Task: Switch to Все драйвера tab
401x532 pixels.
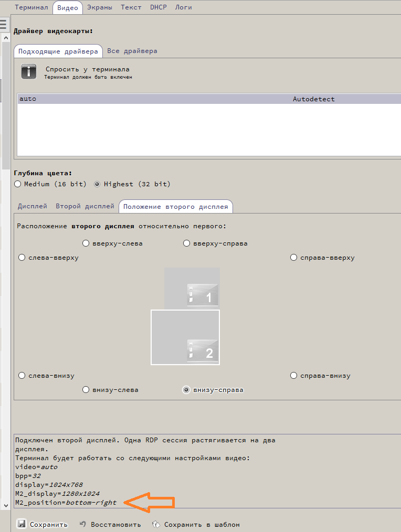Action: pyautogui.click(x=132, y=51)
